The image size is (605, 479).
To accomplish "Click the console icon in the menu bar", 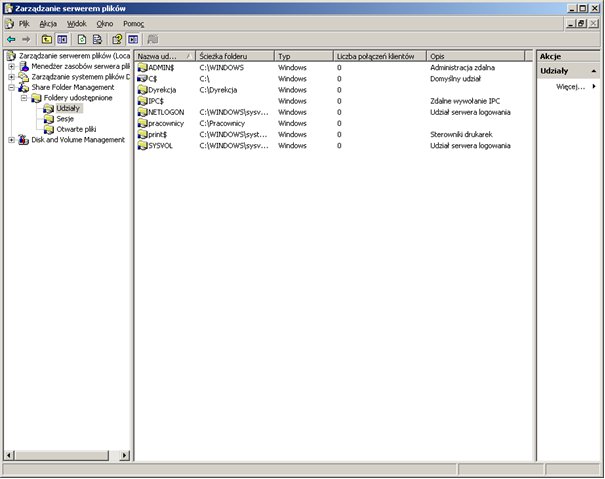I will pos(10,24).
